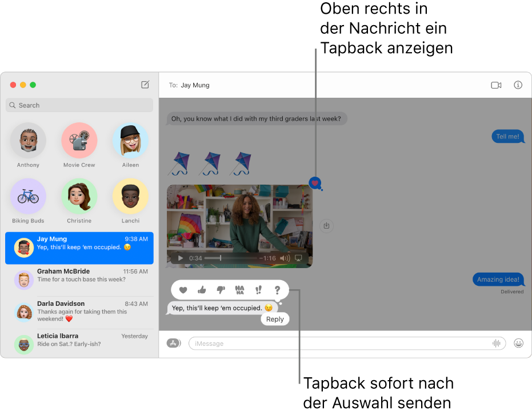Mute the video volume
The image size is (532, 415).
pyautogui.click(x=285, y=258)
